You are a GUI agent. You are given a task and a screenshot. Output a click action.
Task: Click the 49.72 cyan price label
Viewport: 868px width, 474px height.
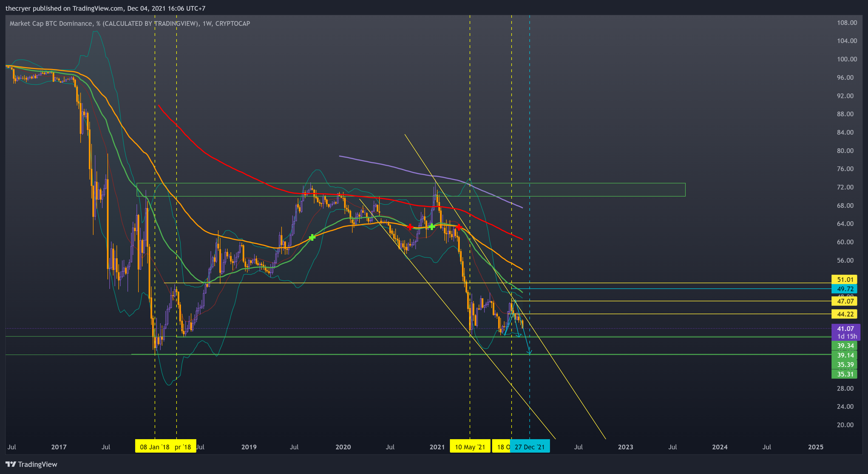coord(844,289)
